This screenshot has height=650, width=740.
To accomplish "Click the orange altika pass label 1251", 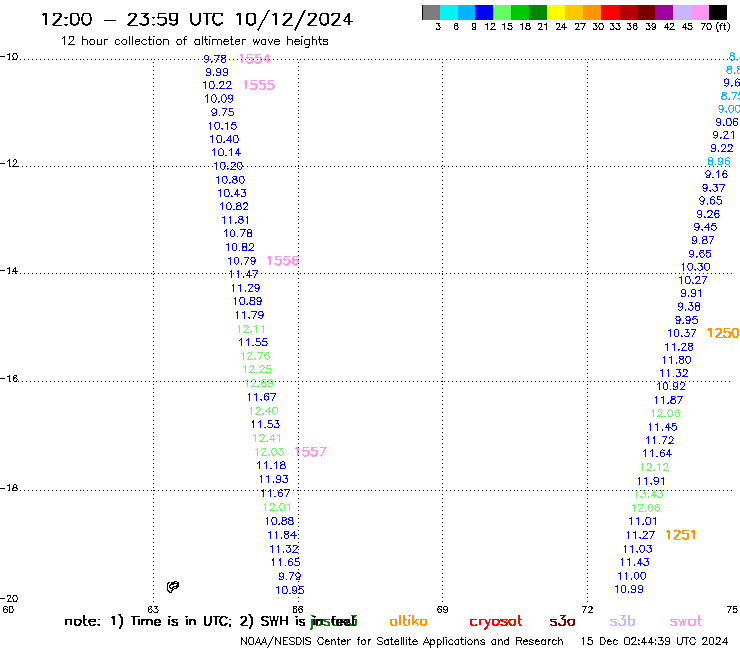I will tap(681, 535).
